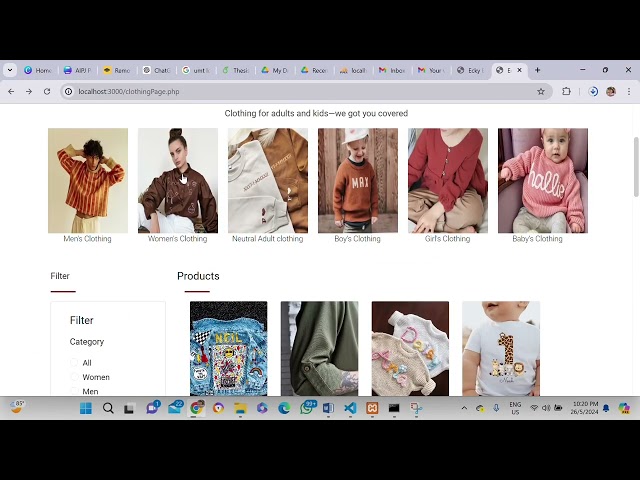
Task: Open Women's Clothing category image
Action: tap(178, 180)
